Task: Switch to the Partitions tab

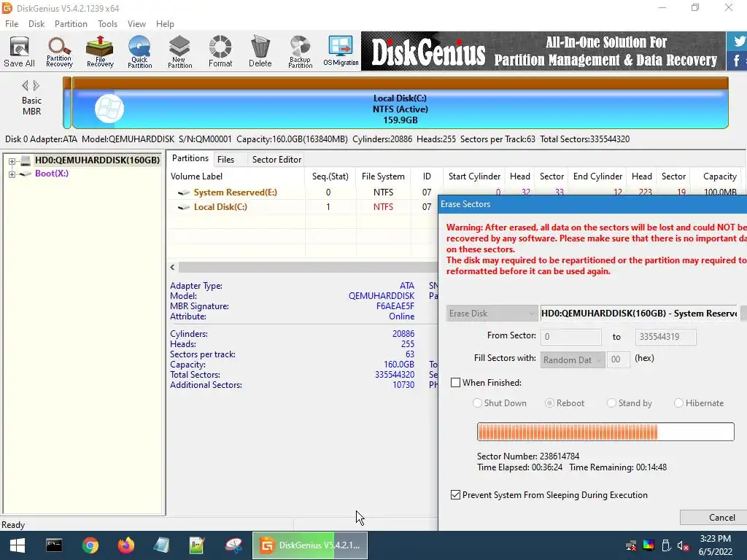Action: click(x=190, y=158)
